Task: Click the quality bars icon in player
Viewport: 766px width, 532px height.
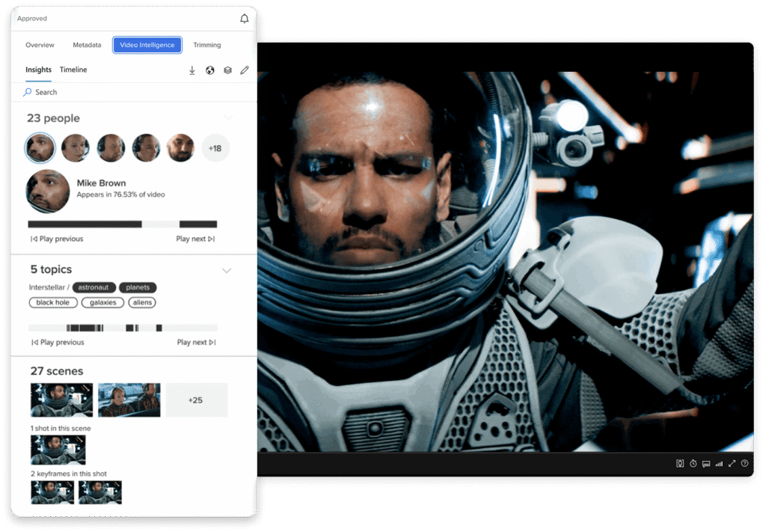Action: click(x=719, y=464)
